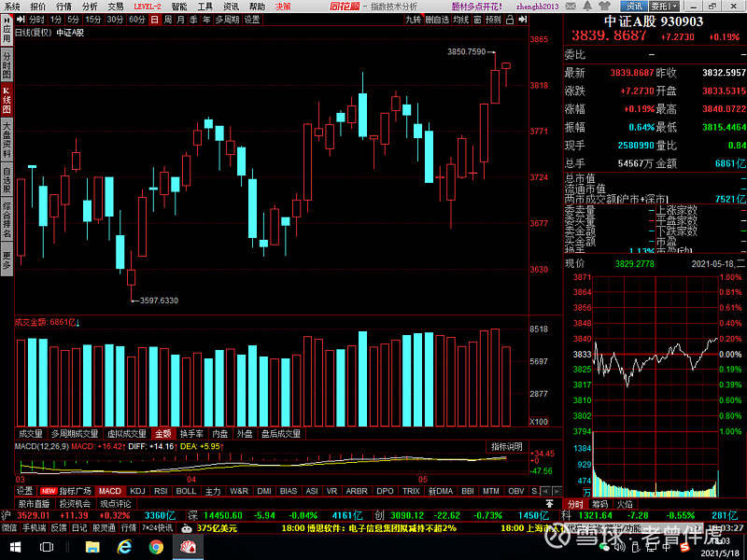Switch chart to 分时 period
The width and height of the screenshot is (747, 560).
[36, 20]
